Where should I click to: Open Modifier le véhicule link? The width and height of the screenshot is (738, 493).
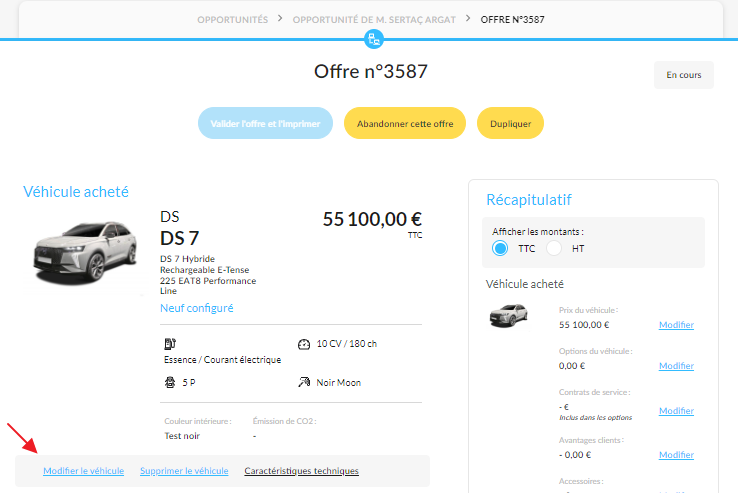coord(84,471)
